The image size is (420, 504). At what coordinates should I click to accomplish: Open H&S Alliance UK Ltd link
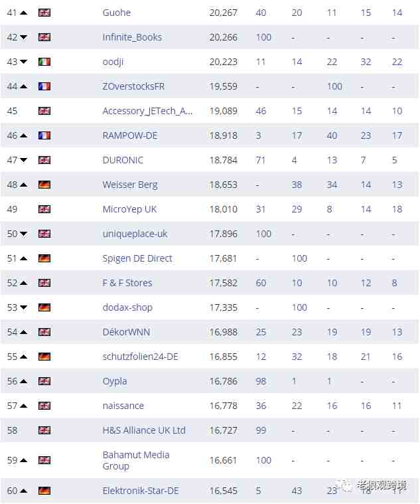144,430
